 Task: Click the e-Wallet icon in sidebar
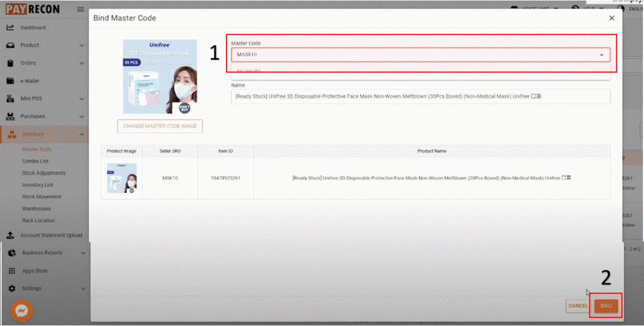10,81
